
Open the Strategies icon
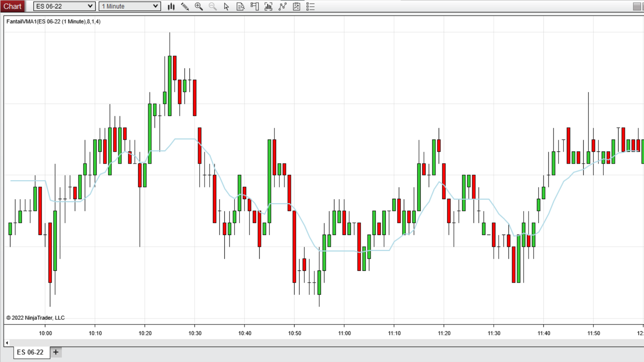pyautogui.click(x=297, y=6)
